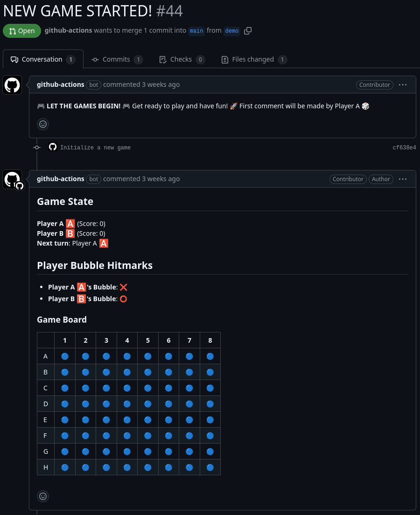Open the 'Initialize a new game' commit
The width and height of the screenshot is (420, 515).
95,148
